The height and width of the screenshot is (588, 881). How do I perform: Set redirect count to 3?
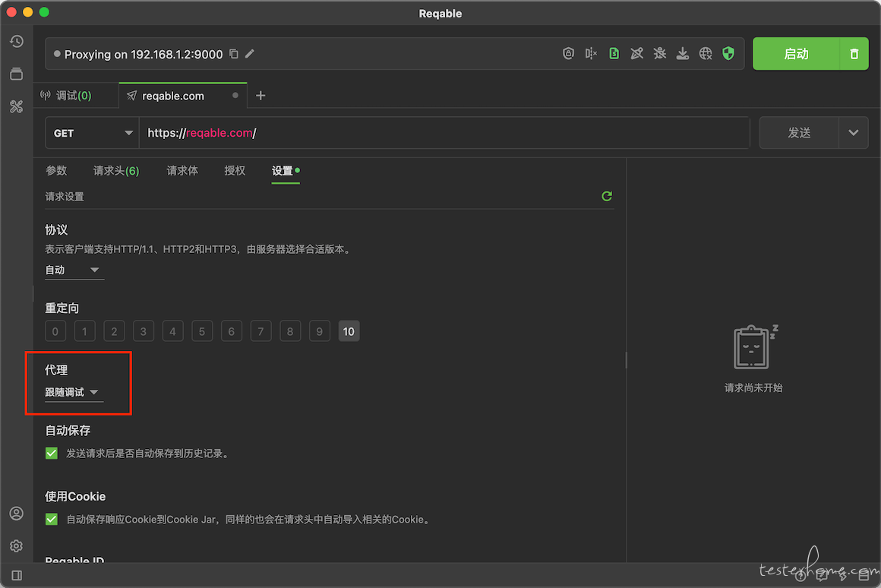(144, 331)
